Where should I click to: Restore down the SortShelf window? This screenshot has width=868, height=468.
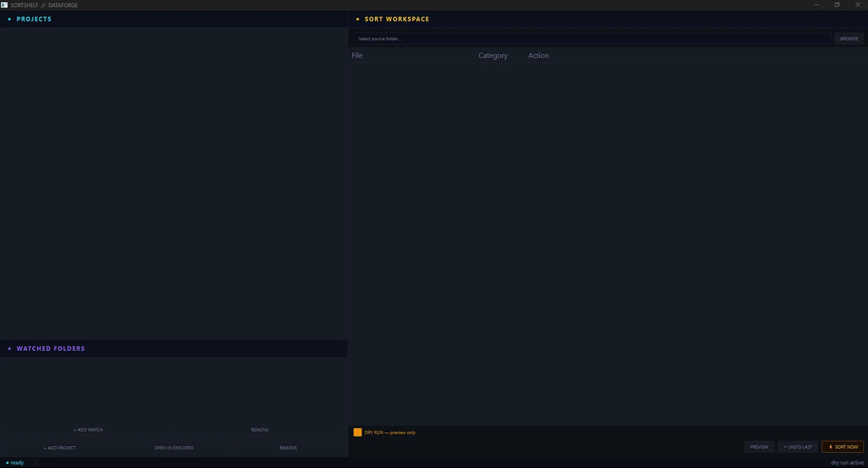[x=837, y=5]
